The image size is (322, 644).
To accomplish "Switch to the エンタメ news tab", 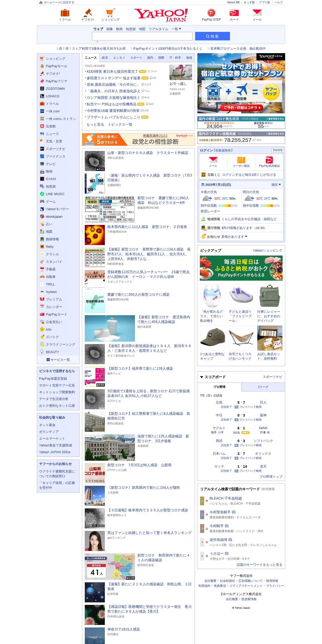I will 119,58.
